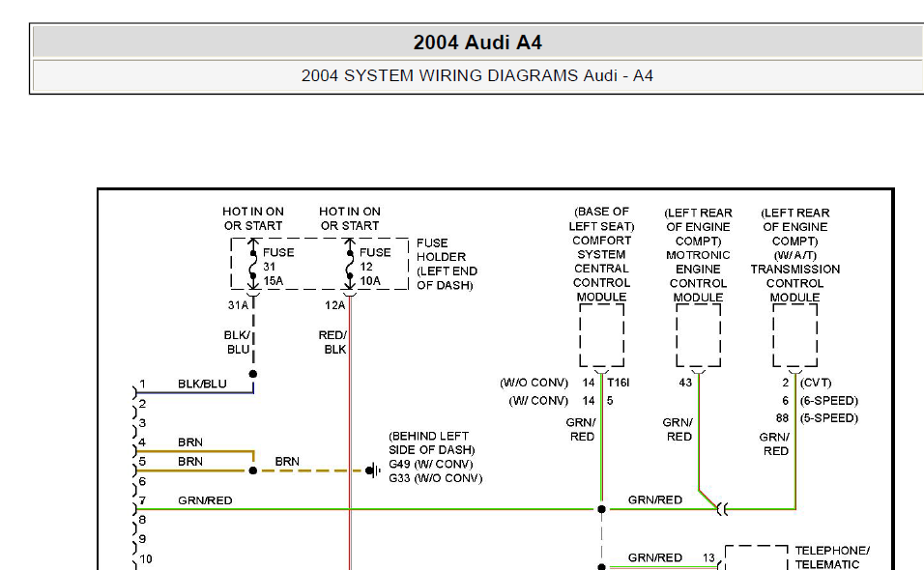
Task: Click the BRN wire junction dot at pin 5
Action: 253,470
